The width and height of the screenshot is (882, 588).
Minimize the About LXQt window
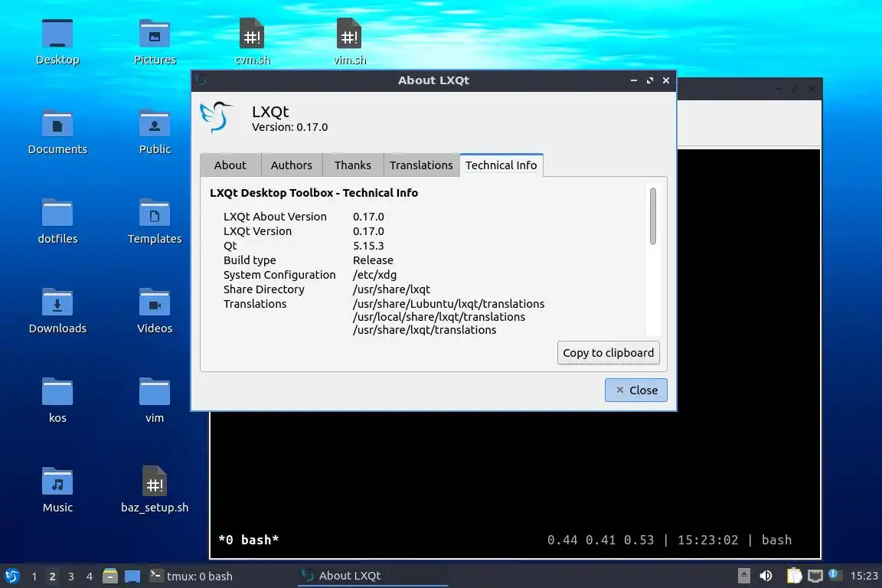(x=634, y=80)
